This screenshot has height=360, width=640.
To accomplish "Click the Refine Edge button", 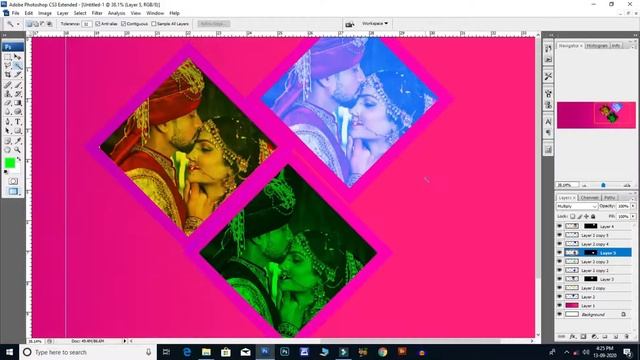I will (x=213, y=24).
